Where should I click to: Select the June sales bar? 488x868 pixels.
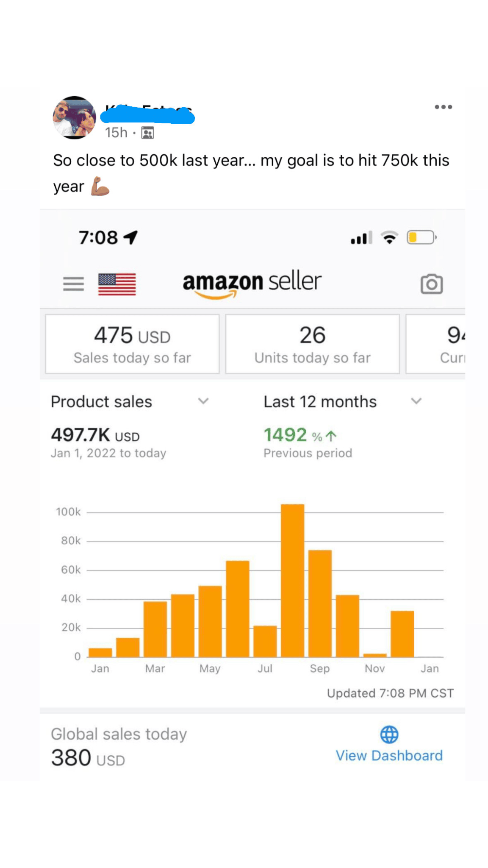tap(237, 609)
